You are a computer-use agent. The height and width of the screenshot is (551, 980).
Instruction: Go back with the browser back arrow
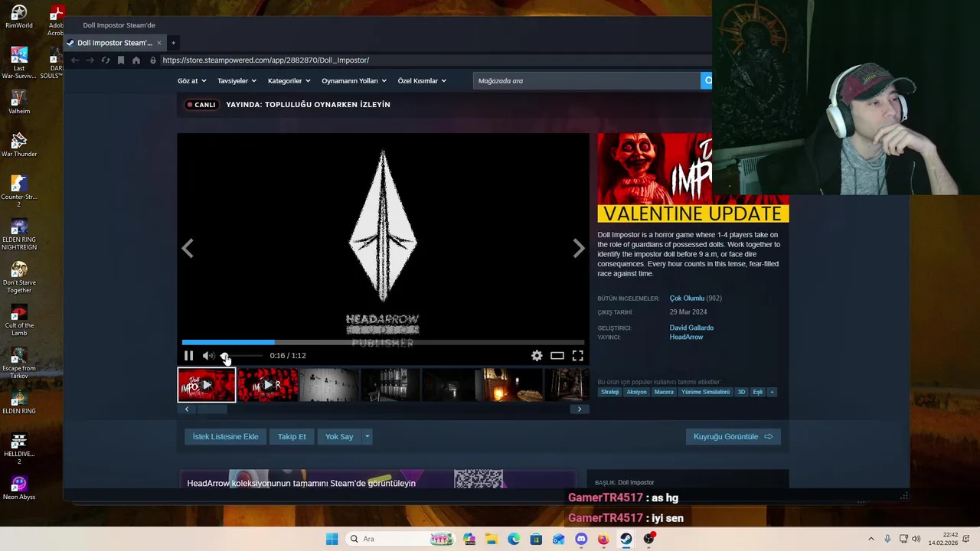[x=75, y=60]
